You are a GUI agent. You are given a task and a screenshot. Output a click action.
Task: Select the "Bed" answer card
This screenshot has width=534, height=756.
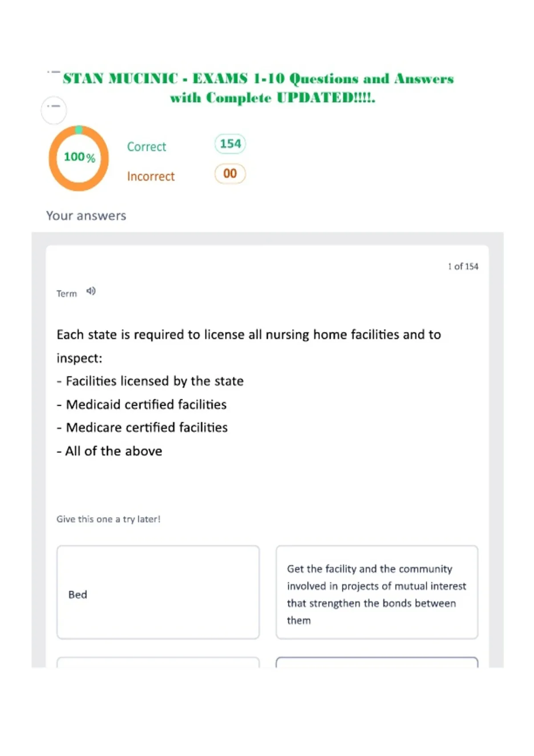158,592
